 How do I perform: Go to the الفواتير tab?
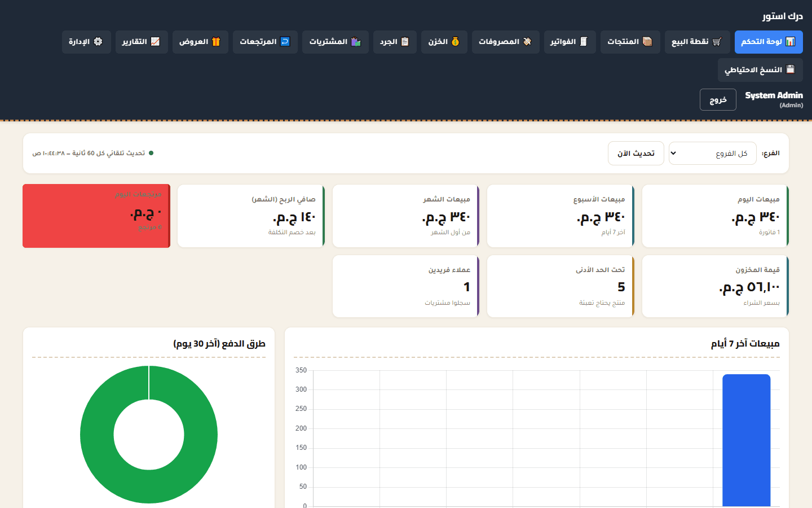point(570,42)
